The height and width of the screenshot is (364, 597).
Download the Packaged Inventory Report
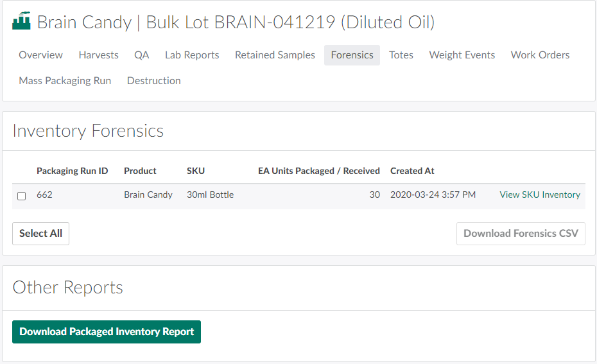pyautogui.click(x=107, y=332)
